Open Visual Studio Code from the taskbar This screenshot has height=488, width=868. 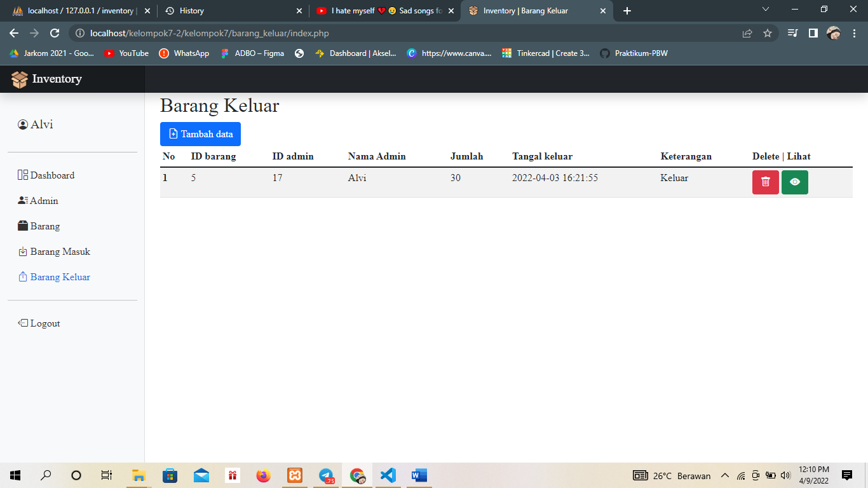click(x=388, y=475)
